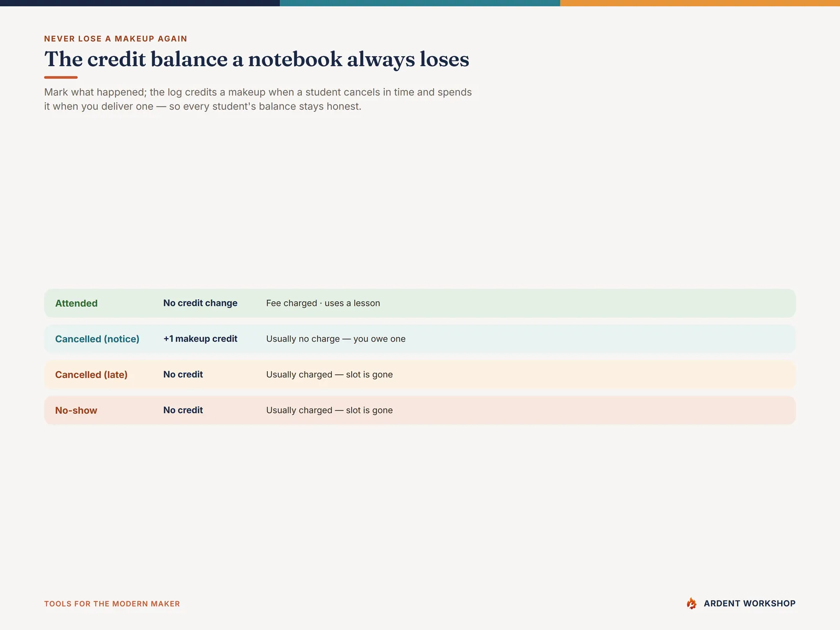Click the slide title about credit balance

tap(257, 59)
